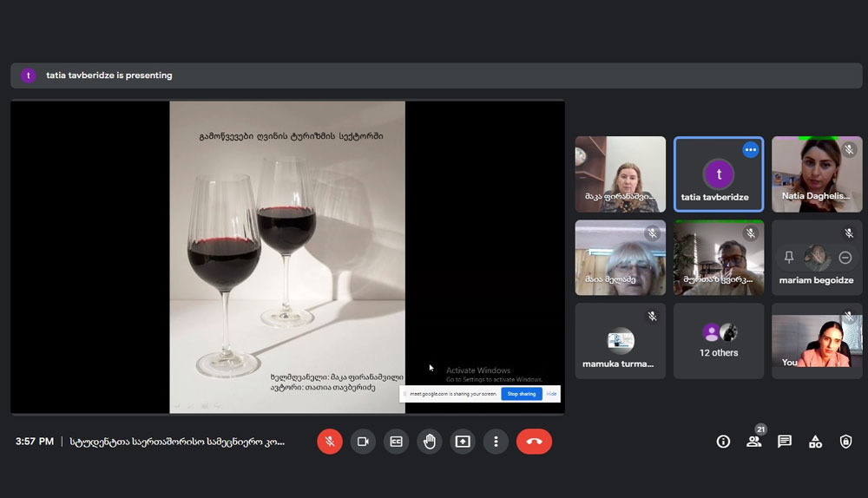This screenshot has width=868, height=498.
Task: Open host controls shield icon
Action: [845, 442]
